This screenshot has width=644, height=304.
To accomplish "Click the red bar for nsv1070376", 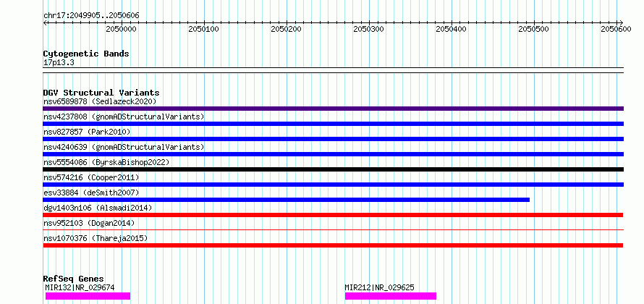I will (333, 245).
